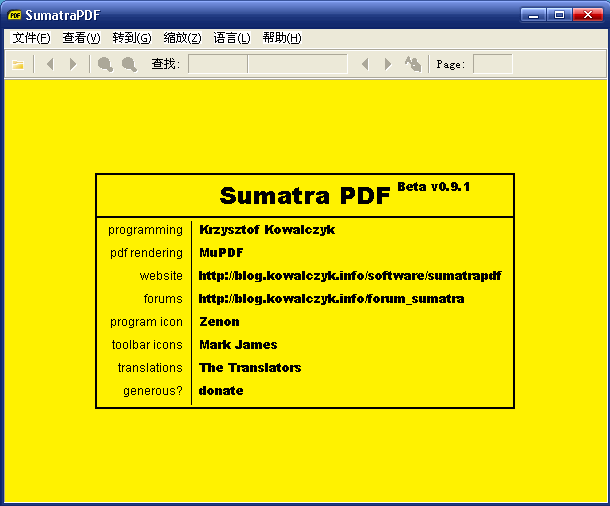Click the 'translations' label

click(x=150, y=368)
